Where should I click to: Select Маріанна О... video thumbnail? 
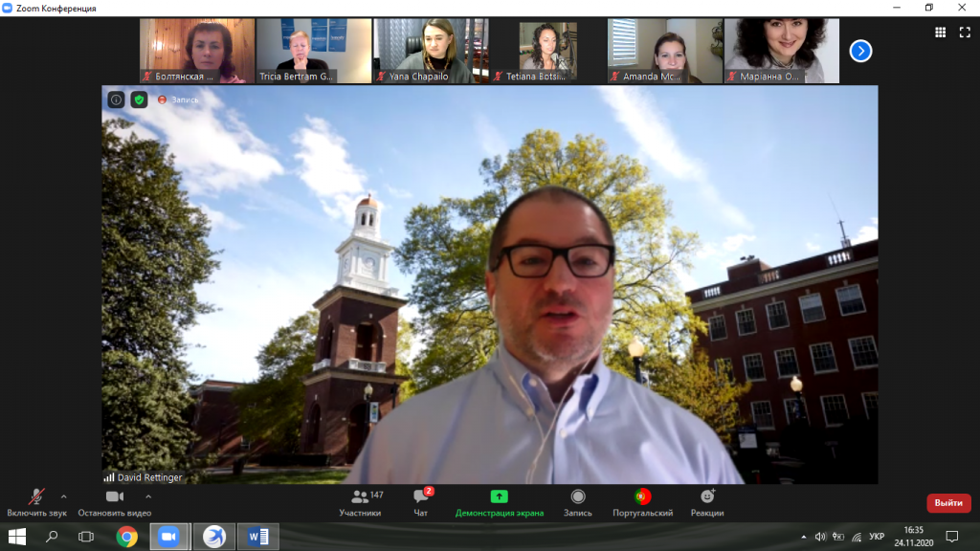pyautogui.click(x=781, y=51)
